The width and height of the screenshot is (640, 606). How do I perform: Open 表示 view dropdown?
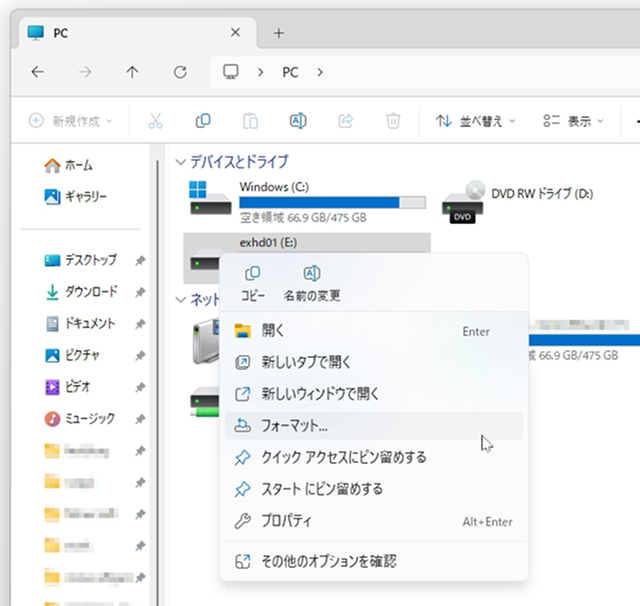pyautogui.click(x=573, y=121)
